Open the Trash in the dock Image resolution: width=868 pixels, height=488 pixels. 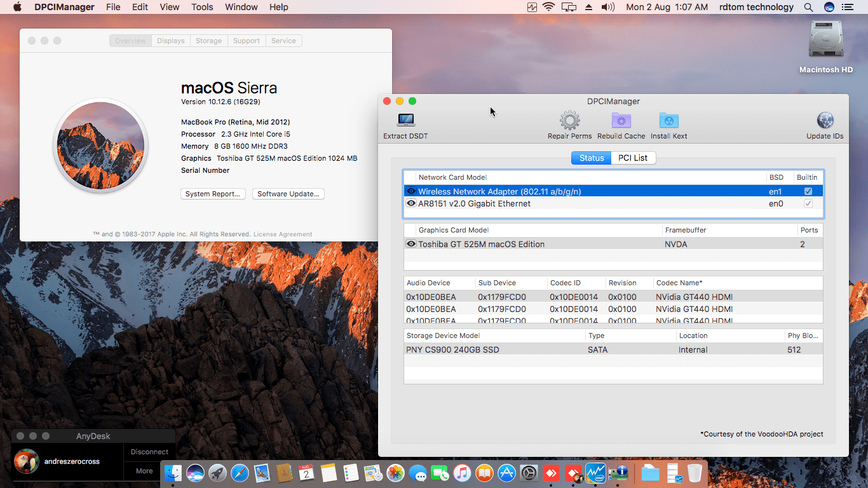click(695, 473)
